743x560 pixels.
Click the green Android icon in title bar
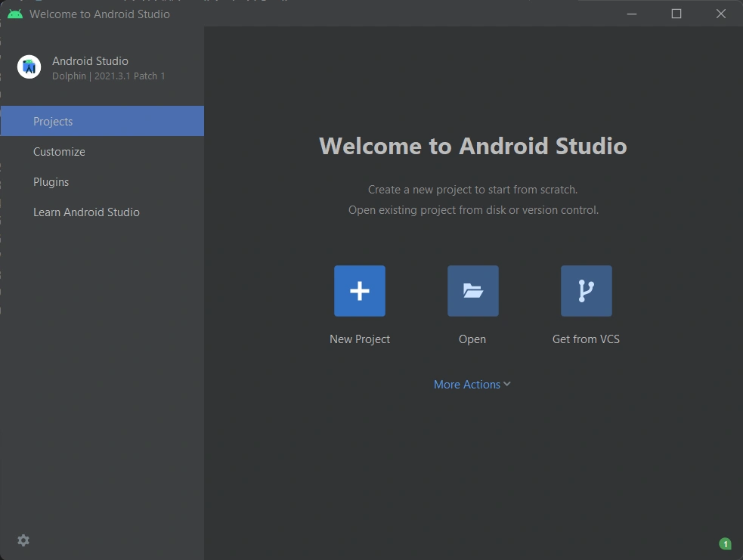(x=15, y=14)
